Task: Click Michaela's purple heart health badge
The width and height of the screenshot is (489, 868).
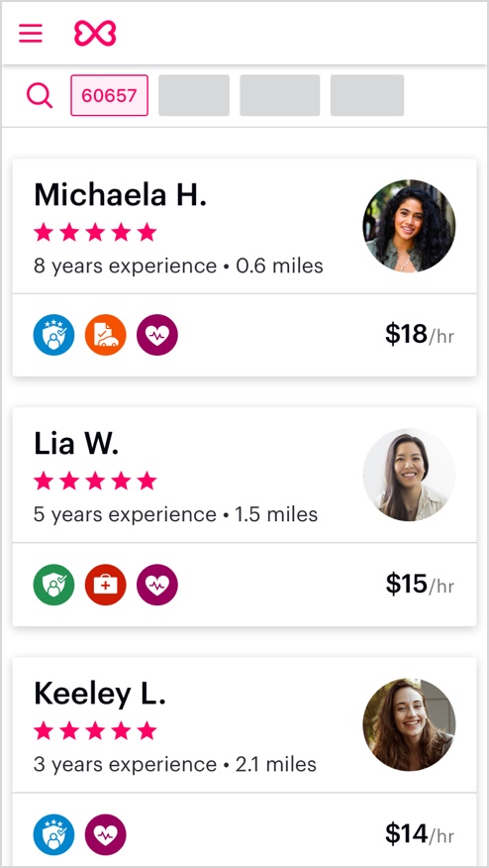Action: 157,335
